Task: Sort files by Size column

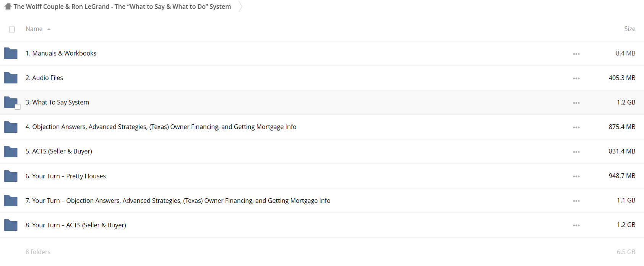Action: 629,29
